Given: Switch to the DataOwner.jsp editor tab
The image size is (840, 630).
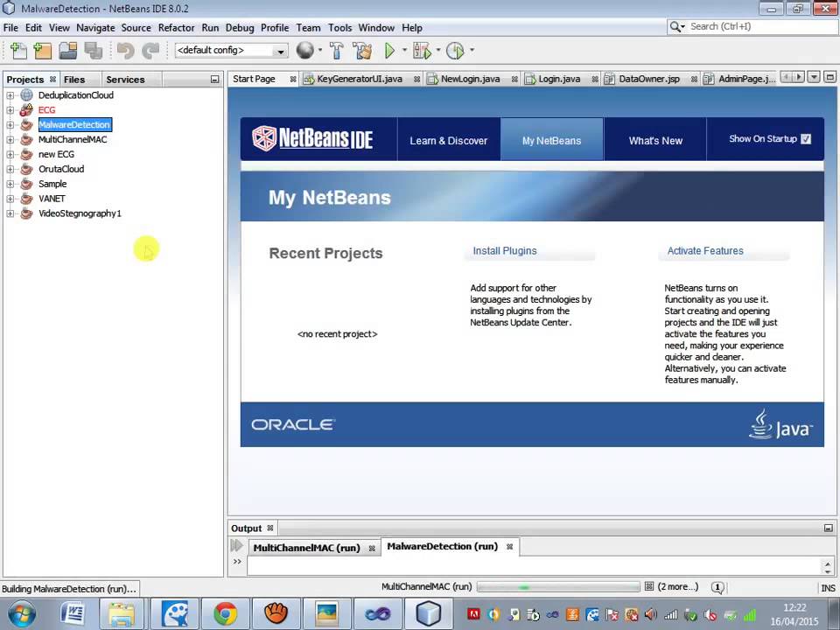Looking at the screenshot, I should coord(648,79).
